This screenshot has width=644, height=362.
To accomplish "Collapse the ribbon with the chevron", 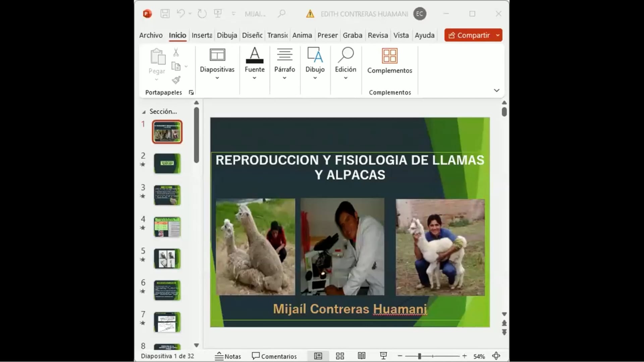I will click(x=497, y=90).
